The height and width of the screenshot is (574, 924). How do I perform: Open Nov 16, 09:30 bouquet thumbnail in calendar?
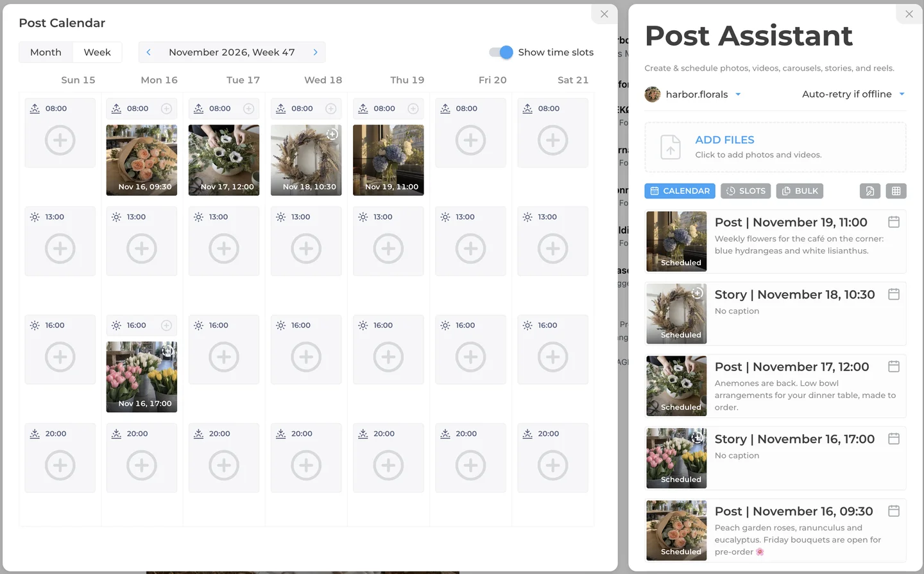click(x=142, y=160)
